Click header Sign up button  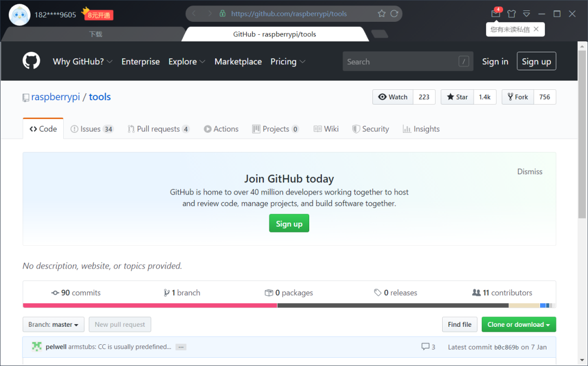(536, 61)
